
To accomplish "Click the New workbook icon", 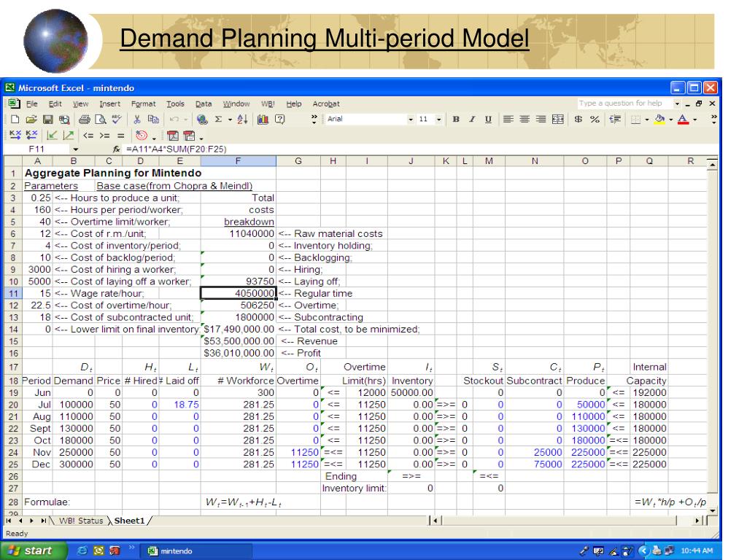I will (15, 120).
